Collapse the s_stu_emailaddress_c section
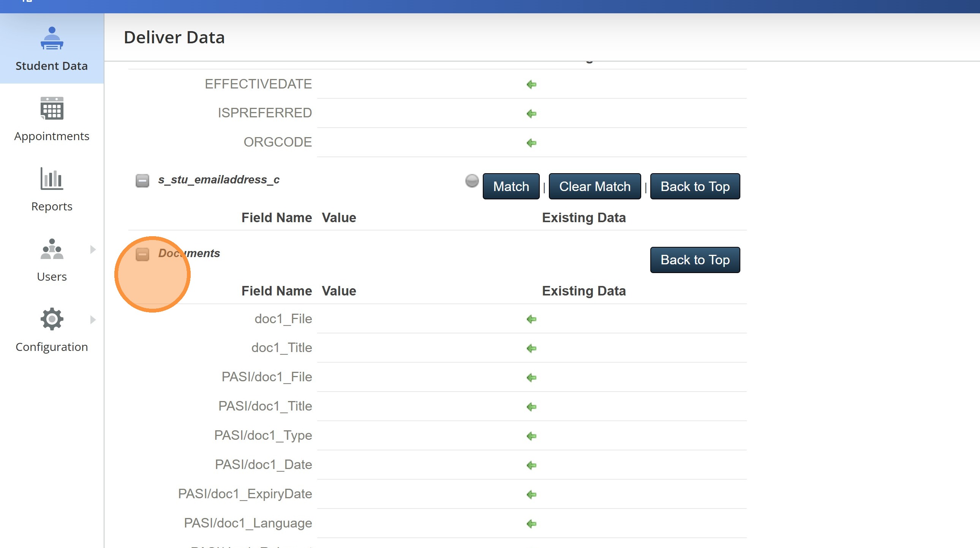The image size is (980, 548). tap(142, 181)
